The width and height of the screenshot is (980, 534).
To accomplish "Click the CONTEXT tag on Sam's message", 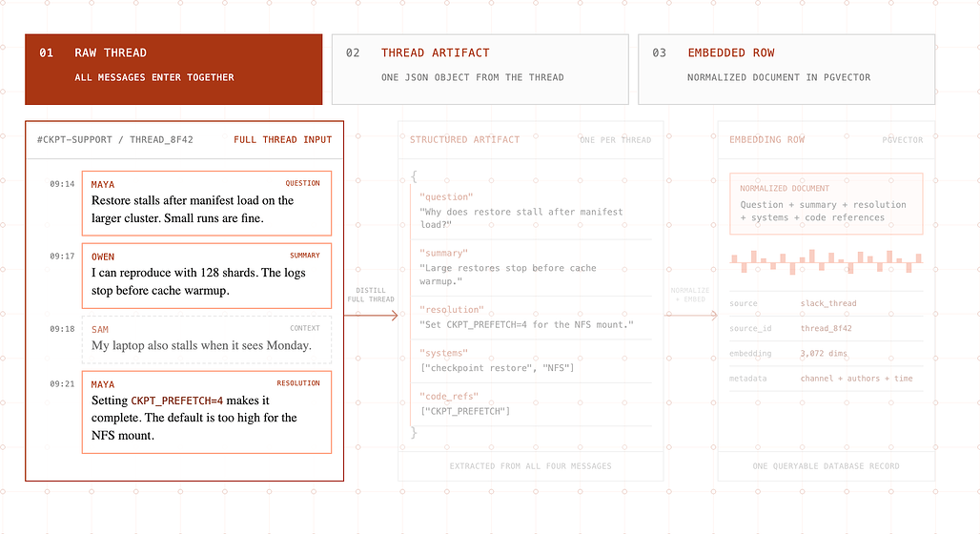I will [304, 328].
